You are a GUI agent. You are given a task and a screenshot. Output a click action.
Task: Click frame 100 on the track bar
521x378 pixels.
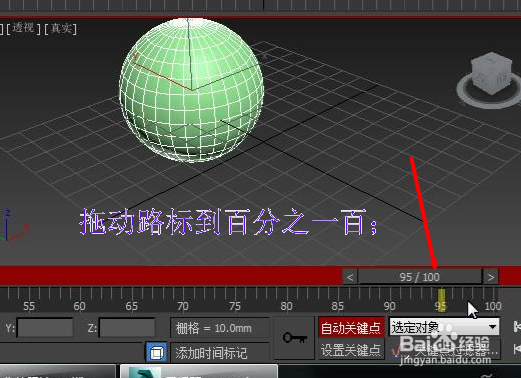point(493,306)
